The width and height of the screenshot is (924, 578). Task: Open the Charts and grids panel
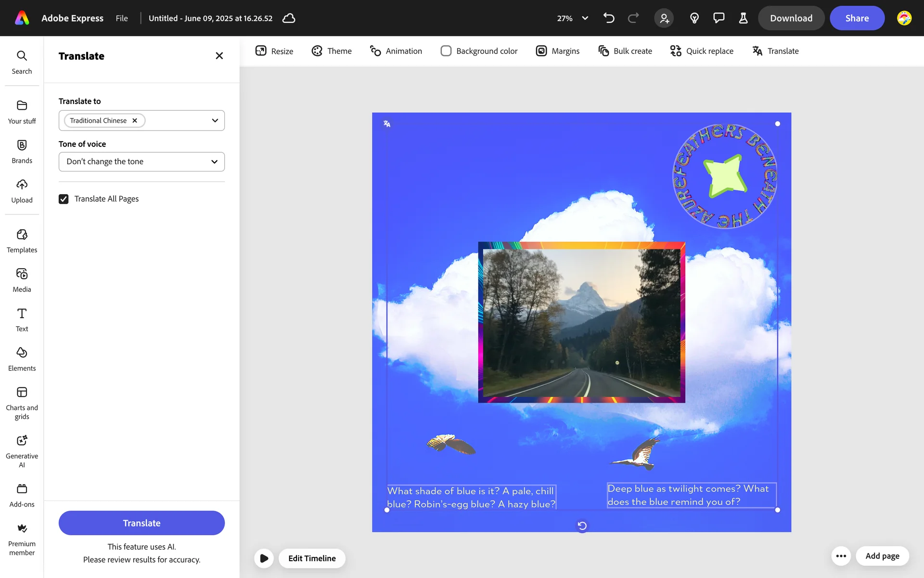coord(22,403)
